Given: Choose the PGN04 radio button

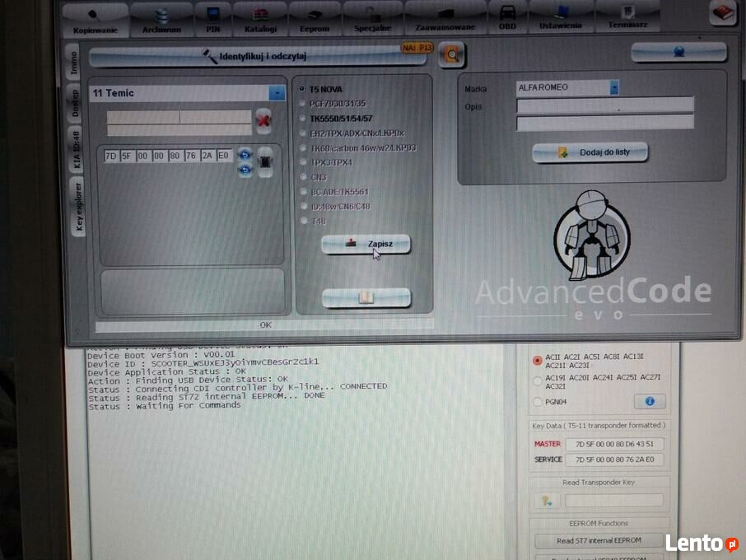Looking at the screenshot, I should [x=538, y=402].
